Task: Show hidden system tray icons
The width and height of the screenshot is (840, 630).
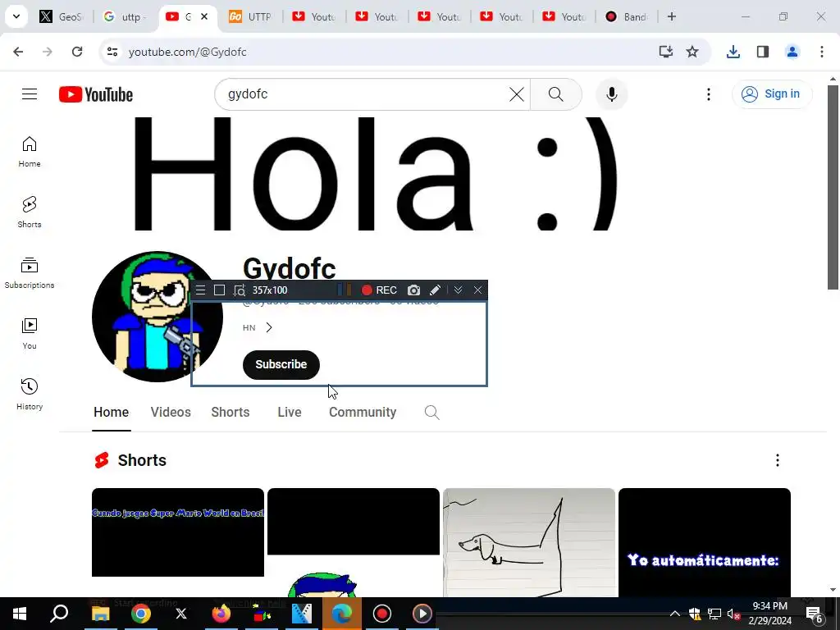Action: 675,614
